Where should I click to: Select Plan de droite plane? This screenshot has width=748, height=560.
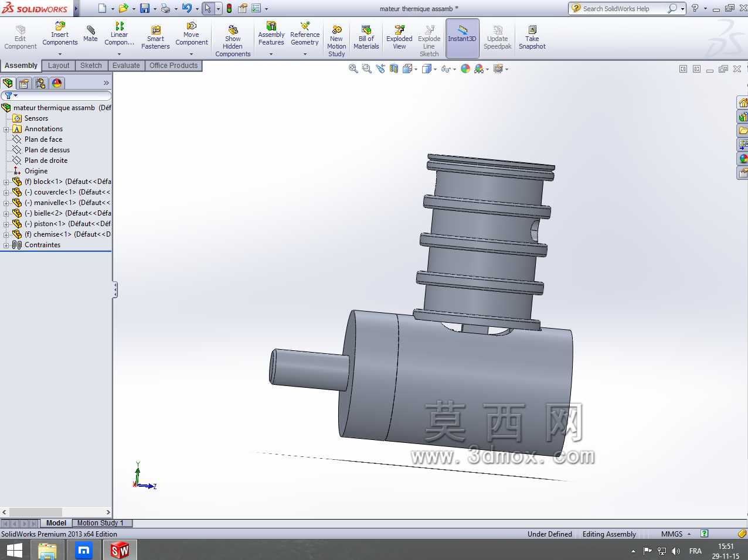46,161
